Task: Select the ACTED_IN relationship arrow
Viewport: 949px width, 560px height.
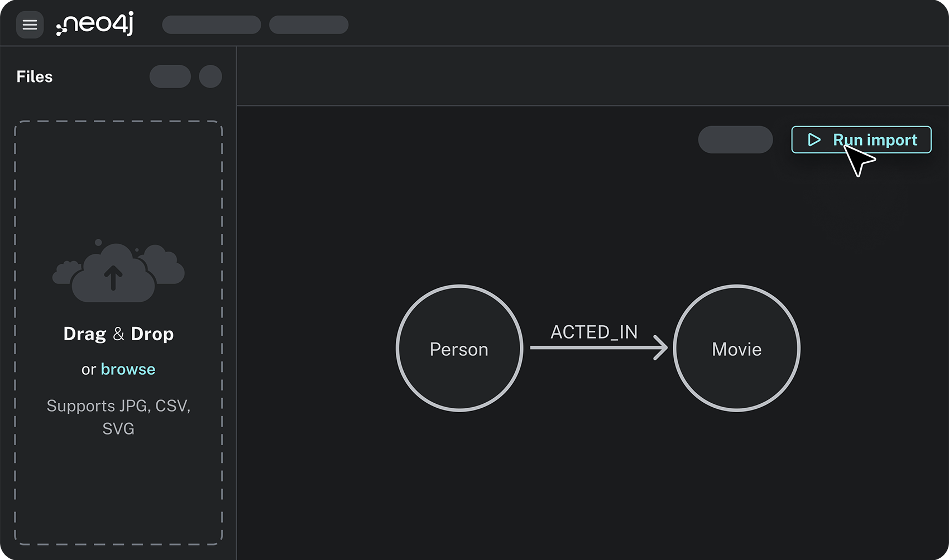Action: (x=598, y=347)
